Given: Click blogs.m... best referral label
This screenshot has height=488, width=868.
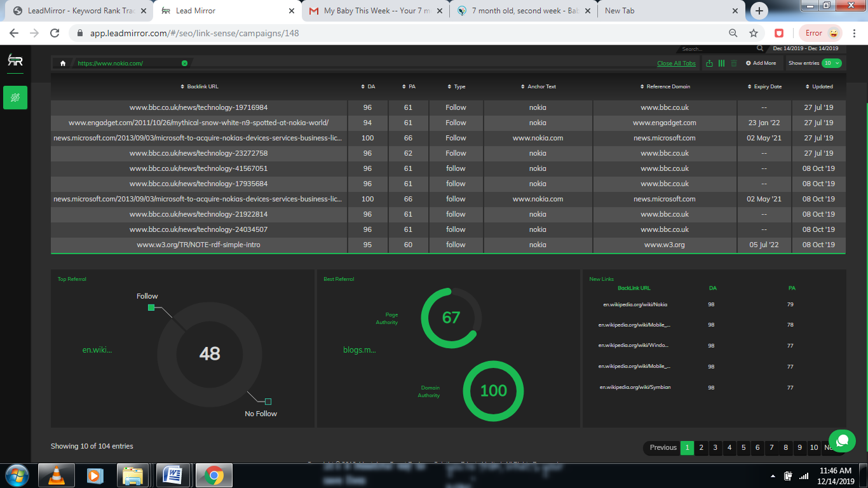Looking at the screenshot, I should (x=360, y=349).
